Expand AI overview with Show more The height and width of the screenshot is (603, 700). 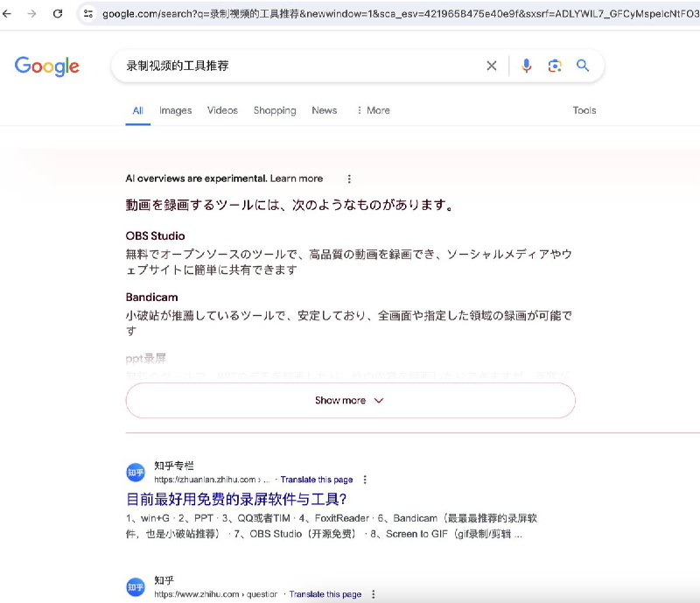[x=350, y=400]
